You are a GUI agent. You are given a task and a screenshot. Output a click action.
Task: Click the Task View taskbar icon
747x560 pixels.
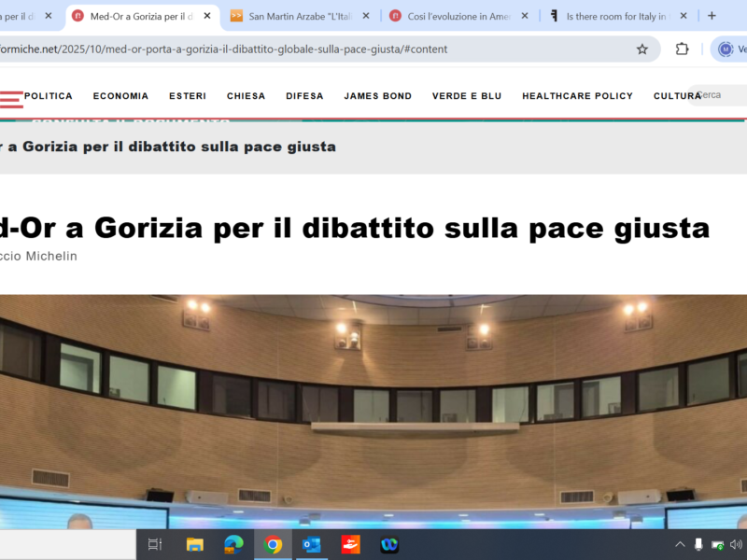tap(155, 544)
